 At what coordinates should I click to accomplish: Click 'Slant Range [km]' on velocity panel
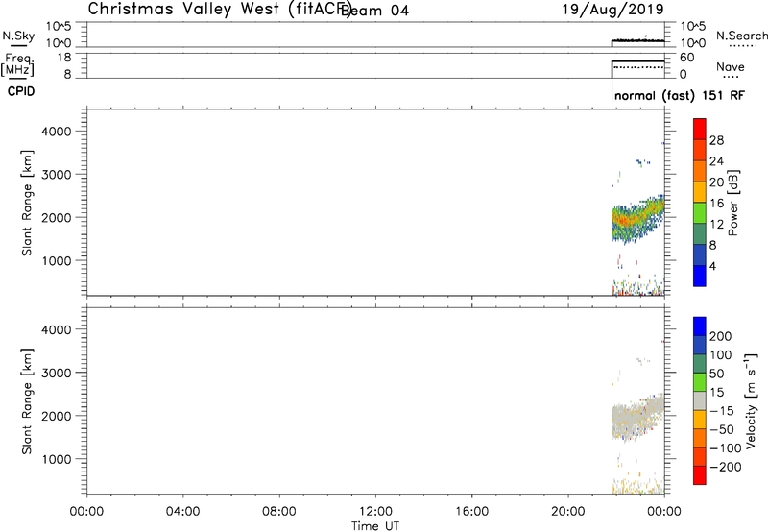point(27,401)
